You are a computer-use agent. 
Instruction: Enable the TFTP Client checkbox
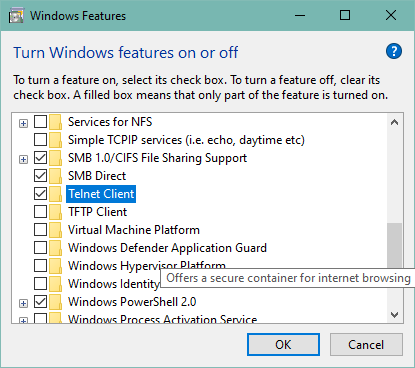40,212
